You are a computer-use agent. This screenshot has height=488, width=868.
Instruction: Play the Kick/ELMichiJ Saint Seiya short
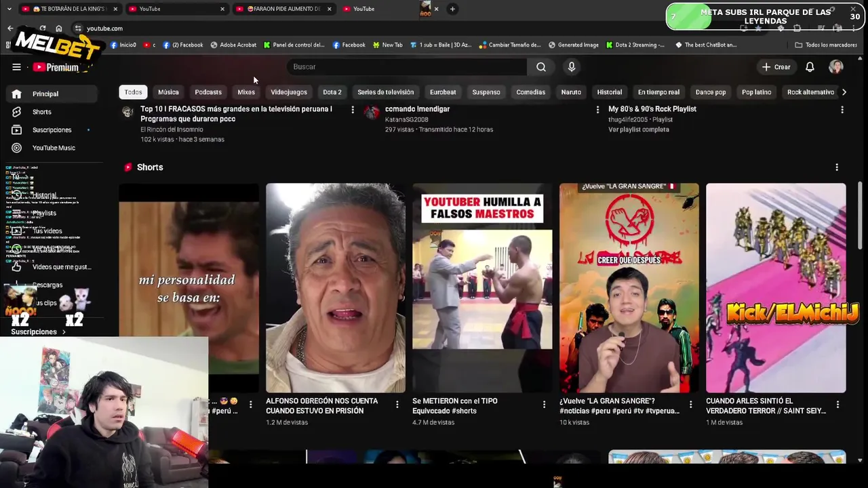point(776,288)
